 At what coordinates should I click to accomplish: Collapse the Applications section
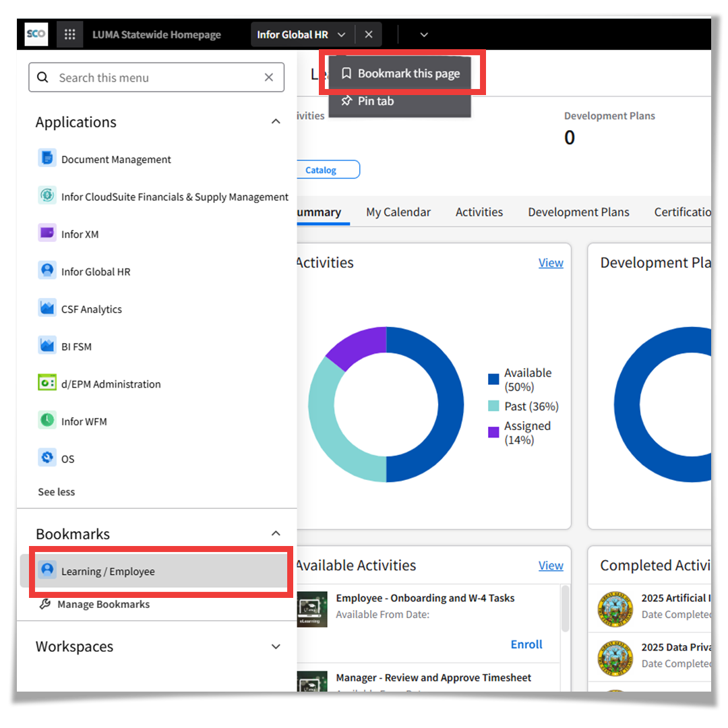(276, 121)
